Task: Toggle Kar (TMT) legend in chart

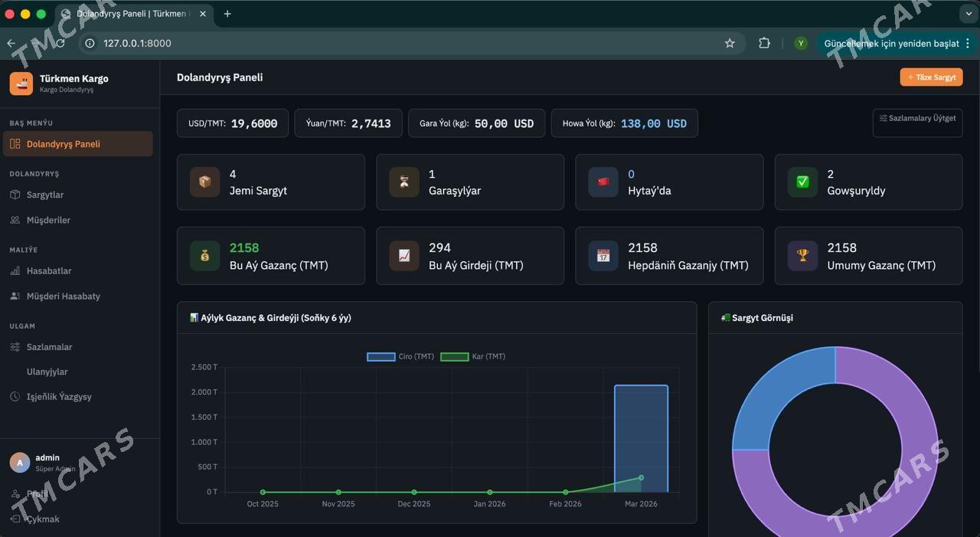Action: pos(472,356)
